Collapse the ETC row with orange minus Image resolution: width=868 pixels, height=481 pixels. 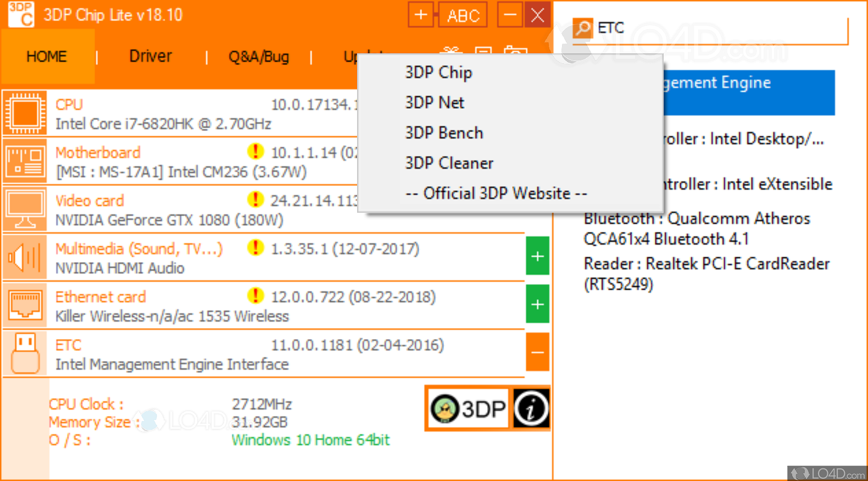(537, 352)
